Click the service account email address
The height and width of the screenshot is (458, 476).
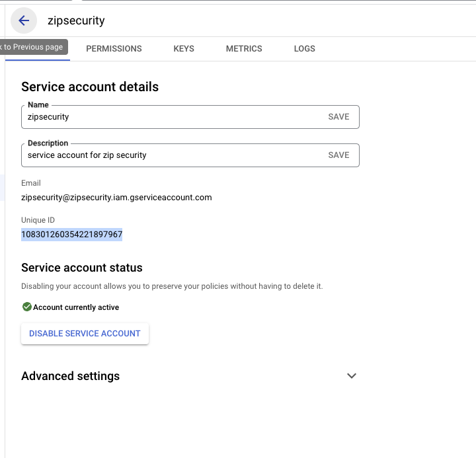point(116,197)
